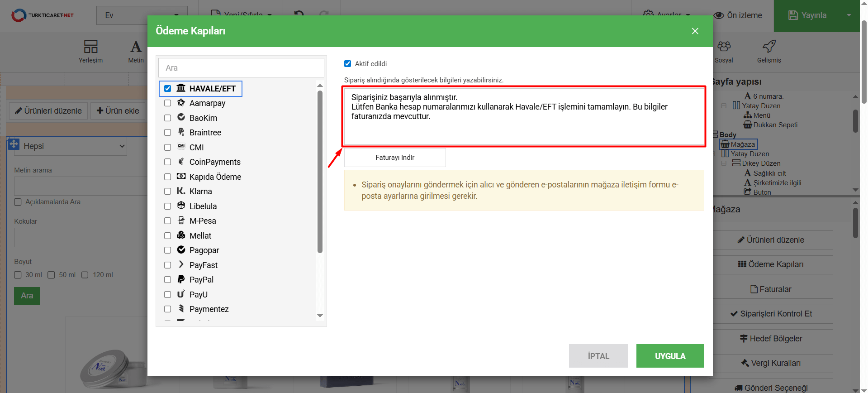Viewport: 868px width, 393px height.
Task: Uncheck the Aktif edildi checkbox
Action: pyautogui.click(x=347, y=64)
